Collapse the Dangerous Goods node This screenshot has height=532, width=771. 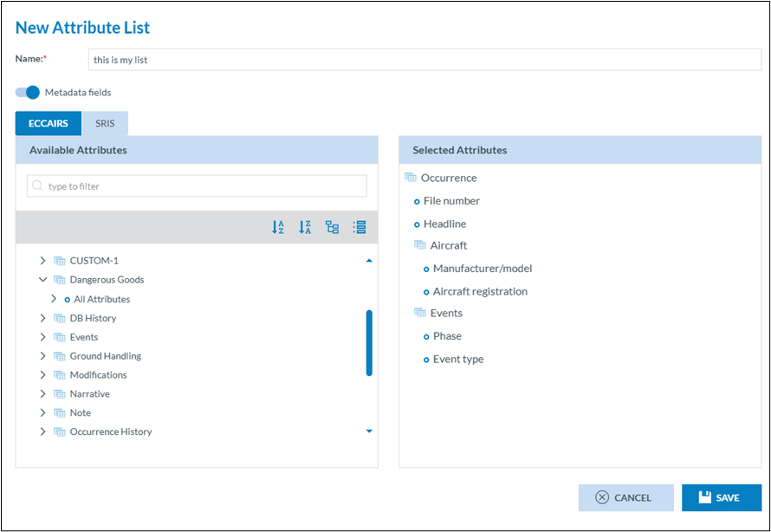point(42,280)
